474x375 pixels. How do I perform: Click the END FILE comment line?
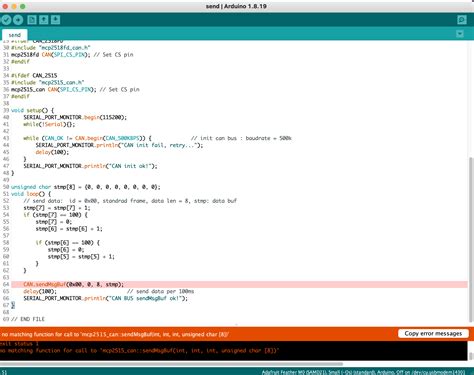[x=28, y=319]
